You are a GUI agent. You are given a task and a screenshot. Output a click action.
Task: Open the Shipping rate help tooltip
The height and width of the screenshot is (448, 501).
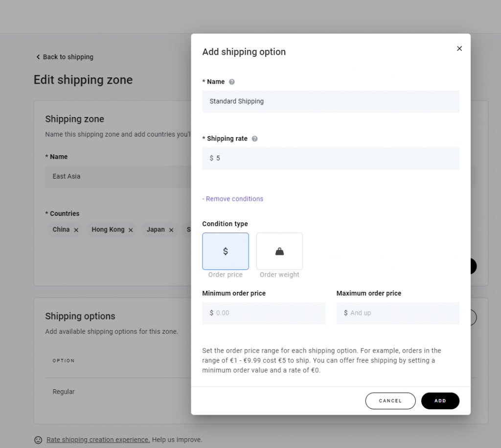[254, 139]
